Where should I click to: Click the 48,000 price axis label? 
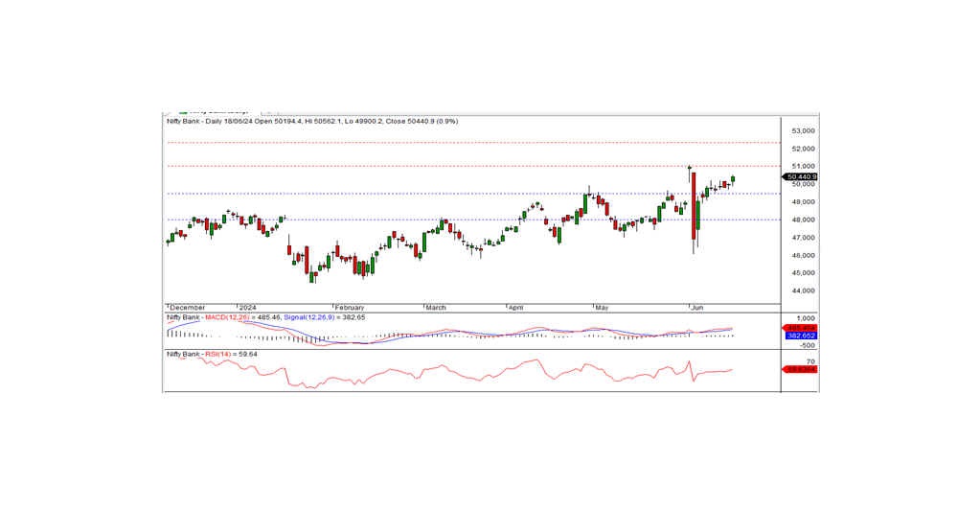pos(803,220)
